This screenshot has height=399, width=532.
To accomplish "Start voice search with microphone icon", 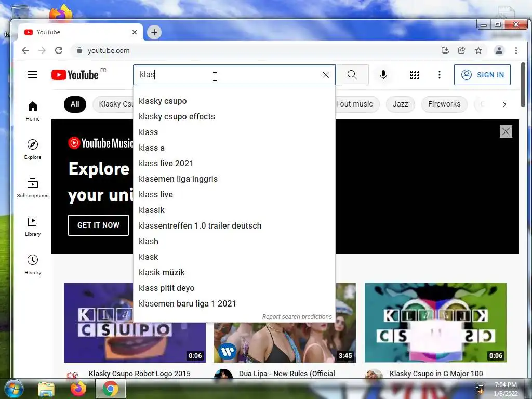I will [x=383, y=75].
